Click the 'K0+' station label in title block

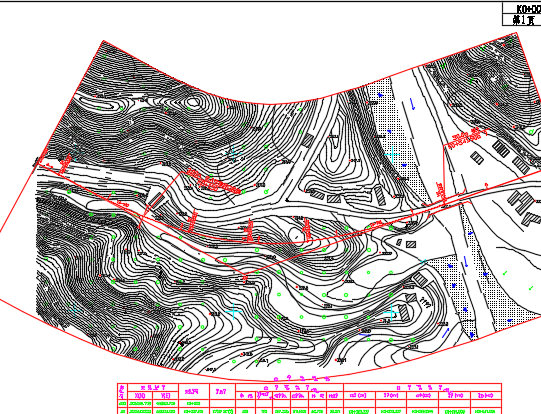click(528, 8)
